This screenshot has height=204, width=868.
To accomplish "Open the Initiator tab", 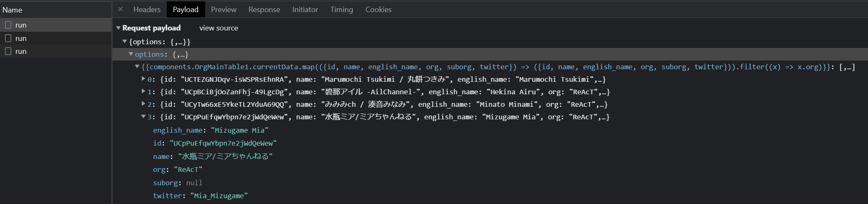I will tap(305, 9).
